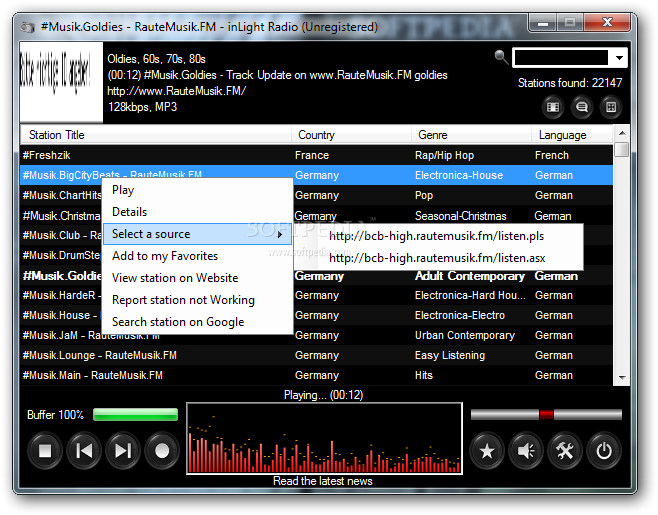Start recording with the record button
The image size is (658, 515).
(x=162, y=451)
